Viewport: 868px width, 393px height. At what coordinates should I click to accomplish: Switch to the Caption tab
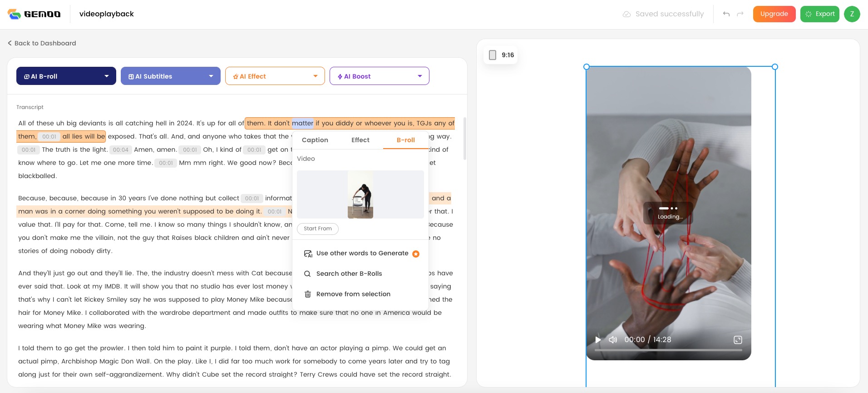pos(315,140)
